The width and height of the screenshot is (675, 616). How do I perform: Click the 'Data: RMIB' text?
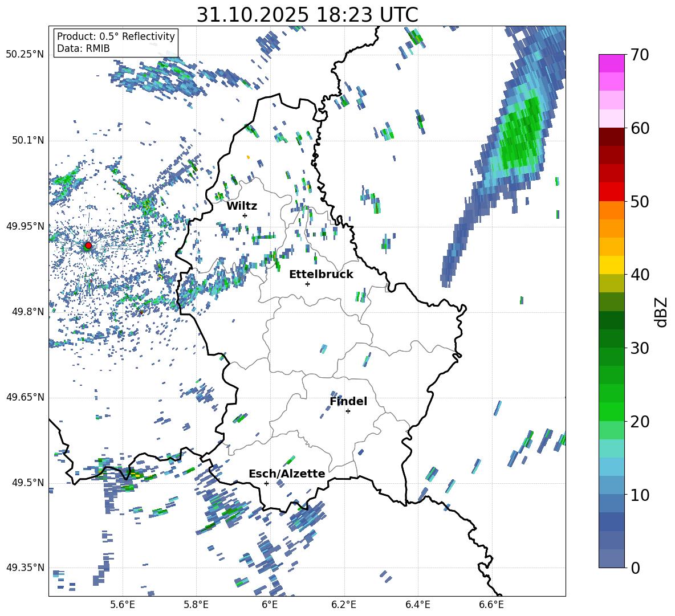coord(83,48)
